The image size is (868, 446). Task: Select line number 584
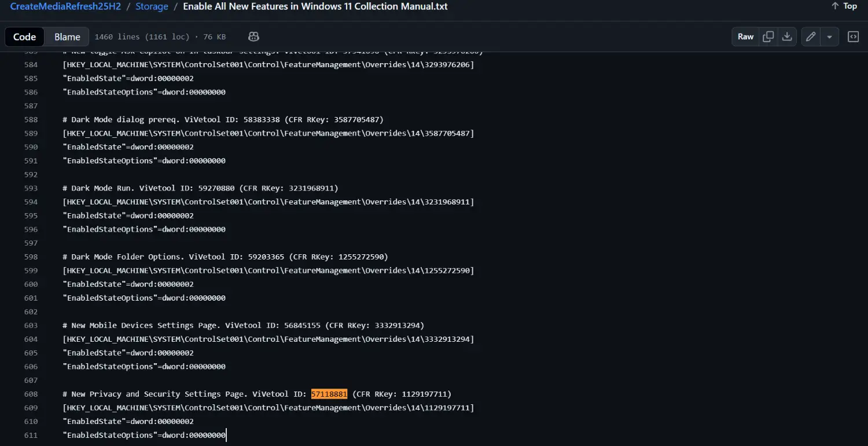coord(31,64)
